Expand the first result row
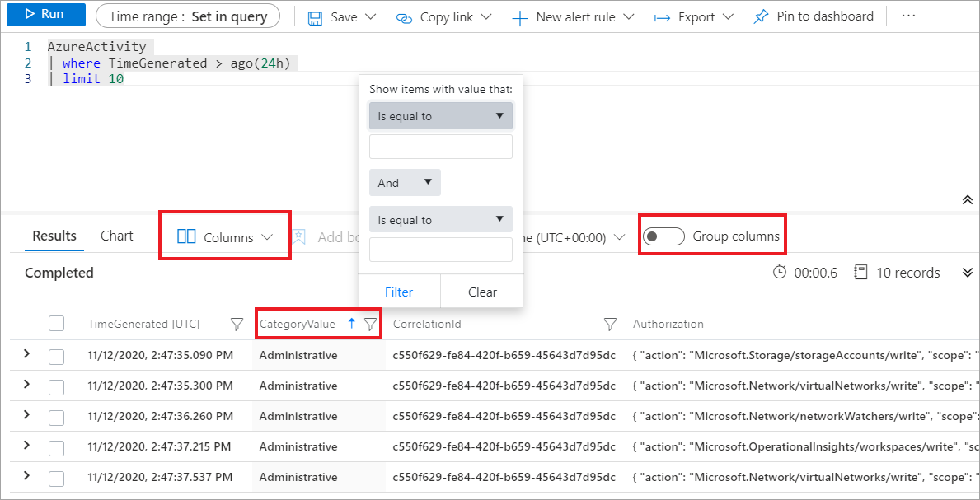The height and width of the screenshot is (500, 980). [x=26, y=355]
